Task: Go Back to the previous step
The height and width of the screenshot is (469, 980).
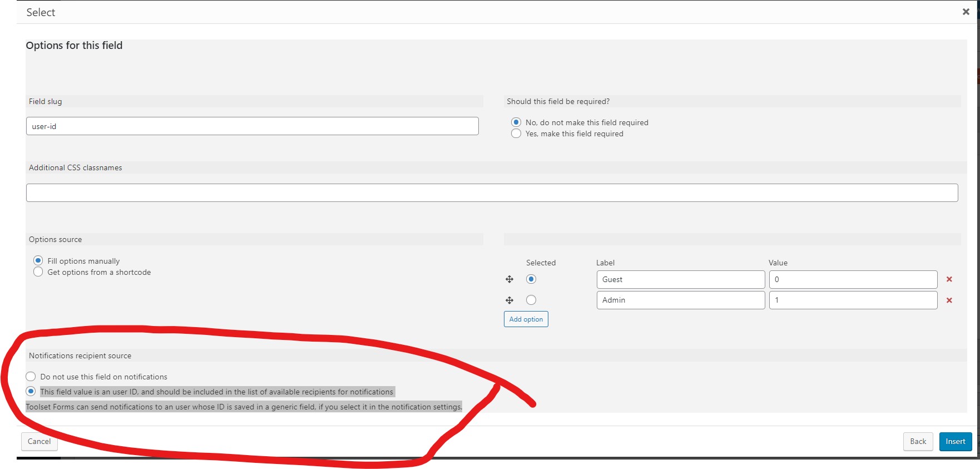Action: 918,442
